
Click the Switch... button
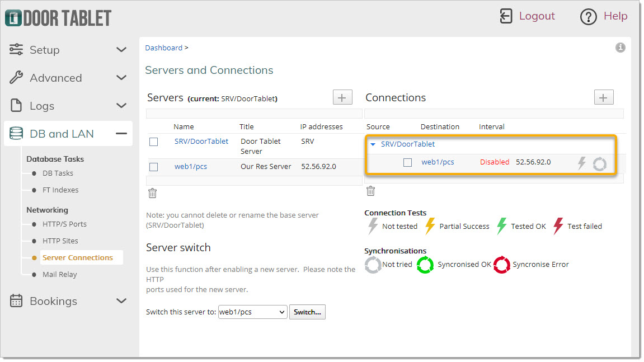pyautogui.click(x=307, y=312)
